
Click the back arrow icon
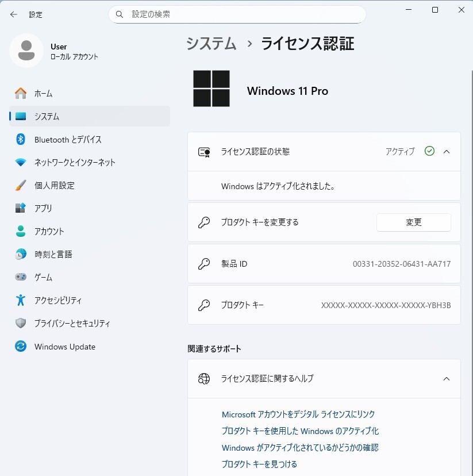pyautogui.click(x=14, y=14)
